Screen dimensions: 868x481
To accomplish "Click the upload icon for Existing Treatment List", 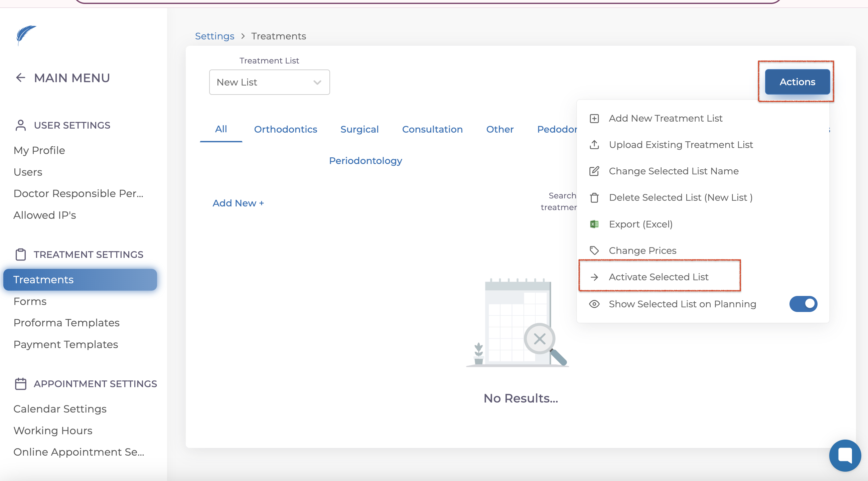I will click(594, 145).
